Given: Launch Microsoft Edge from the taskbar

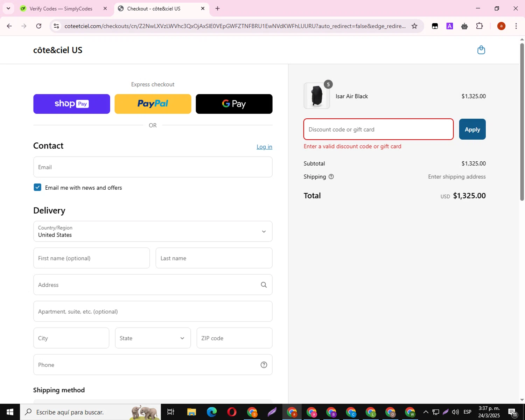Looking at the screenshot, I should [211, 412].
